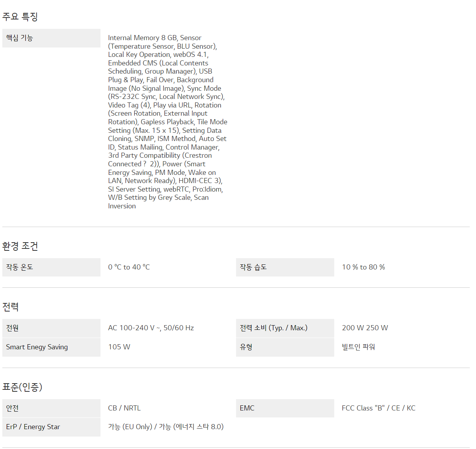Click the 0 °C to 40 °C value

pos(129,267)
